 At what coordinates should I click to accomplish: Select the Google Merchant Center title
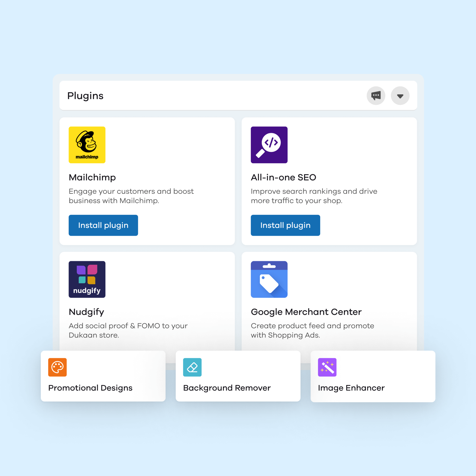click(x=306, y=312)
